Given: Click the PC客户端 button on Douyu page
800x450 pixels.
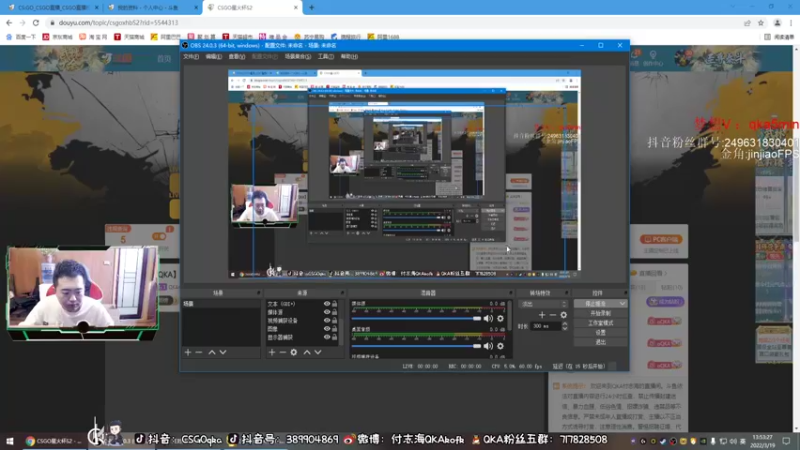Looking at the screenshot, I should click(661, 239).
